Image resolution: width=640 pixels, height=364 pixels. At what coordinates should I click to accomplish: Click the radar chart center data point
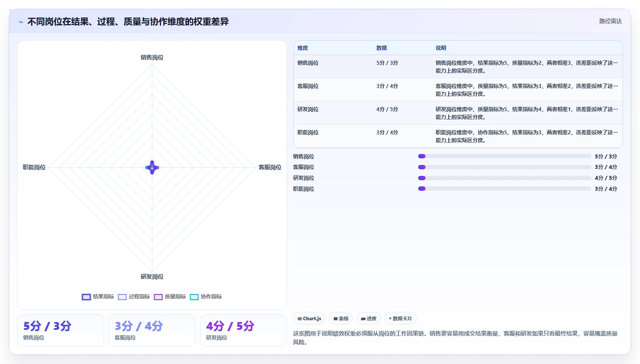[152, 168]
